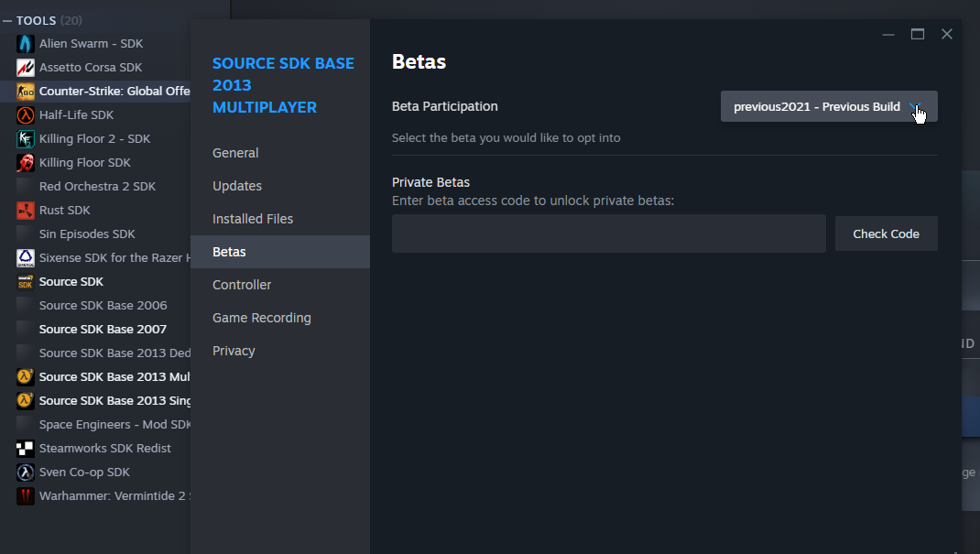Click the Source SDK Base 2013 Singleplayer icon
980x554 pixels.
[25, 400]
